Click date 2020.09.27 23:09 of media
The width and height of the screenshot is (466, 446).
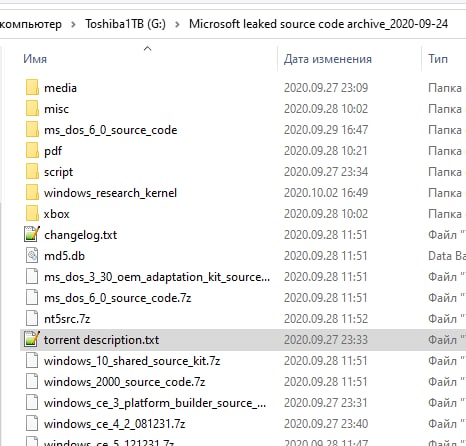pyautogui.click(x=326, y=88)
